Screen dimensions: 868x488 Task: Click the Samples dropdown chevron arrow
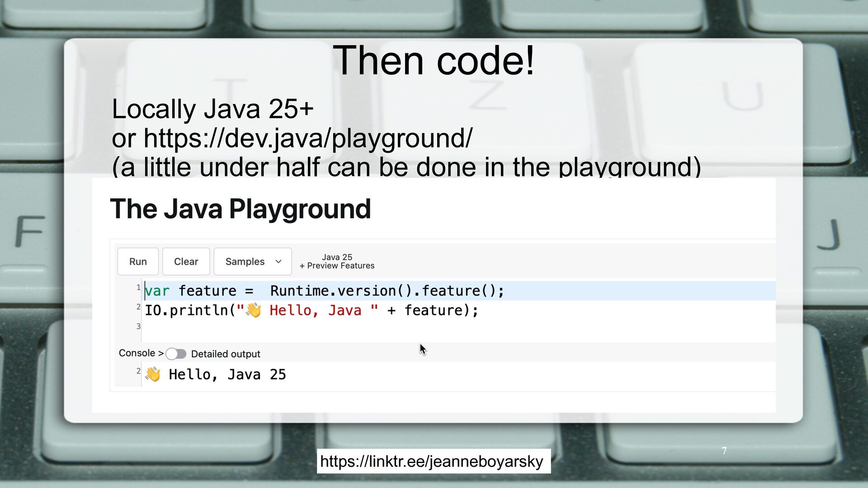tap(278, 262)
